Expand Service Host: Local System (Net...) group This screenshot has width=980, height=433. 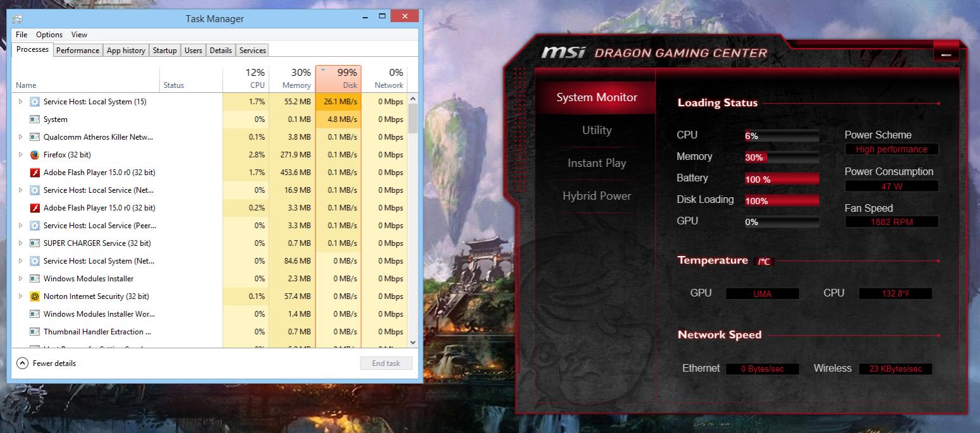pyautogui.click(x=20, y=261)
